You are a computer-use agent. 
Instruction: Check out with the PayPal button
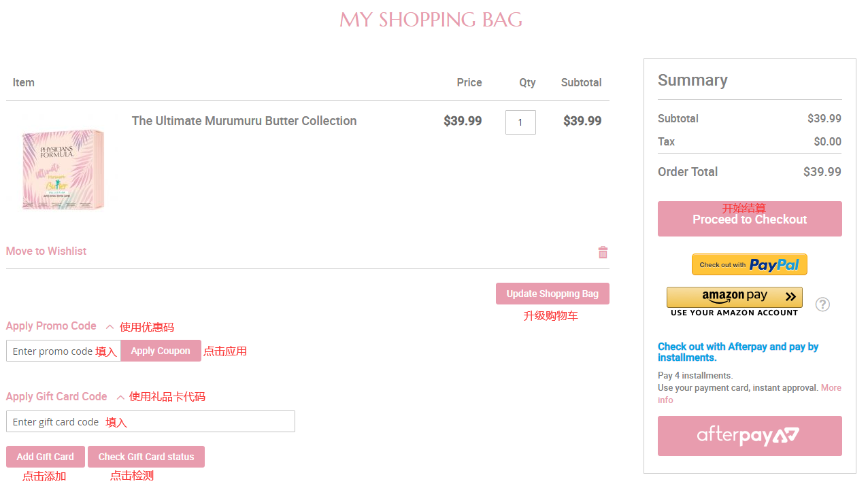click(749, 264)
